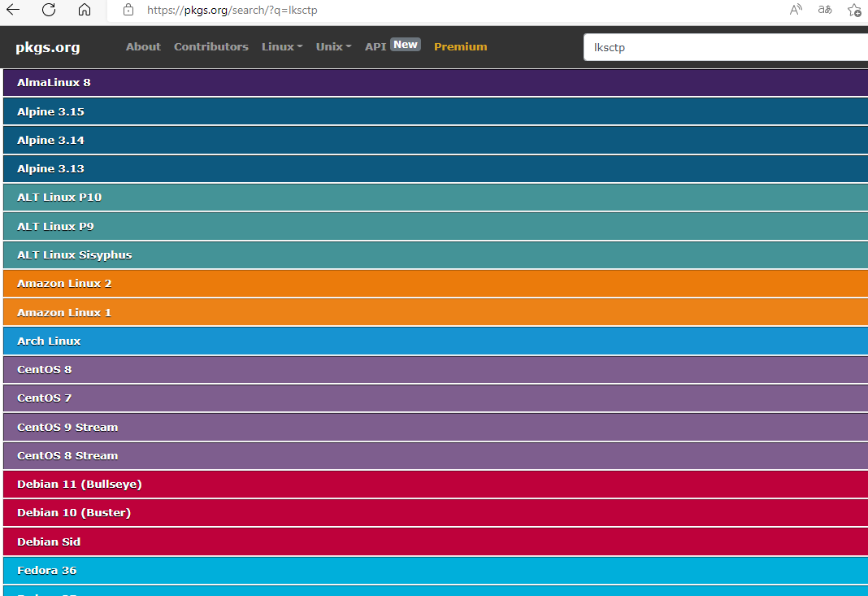The width and height of the screenshot is (868, 596).
Task: Show packages for Debian 11 (Bullseye)
Action: point(436,484)
